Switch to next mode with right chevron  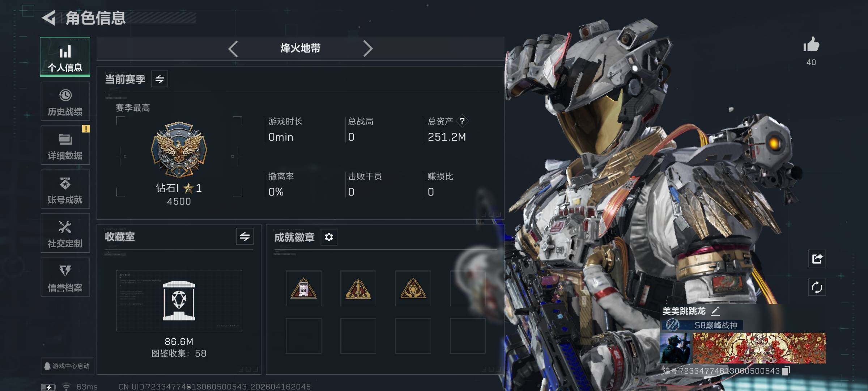click(367, 49)
